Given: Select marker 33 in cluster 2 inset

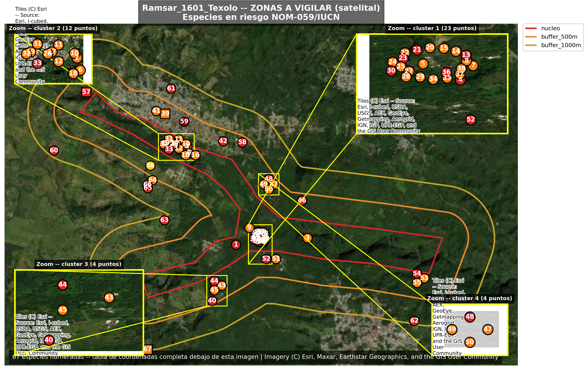Looking at the screenshot, I should coord(37,63).
